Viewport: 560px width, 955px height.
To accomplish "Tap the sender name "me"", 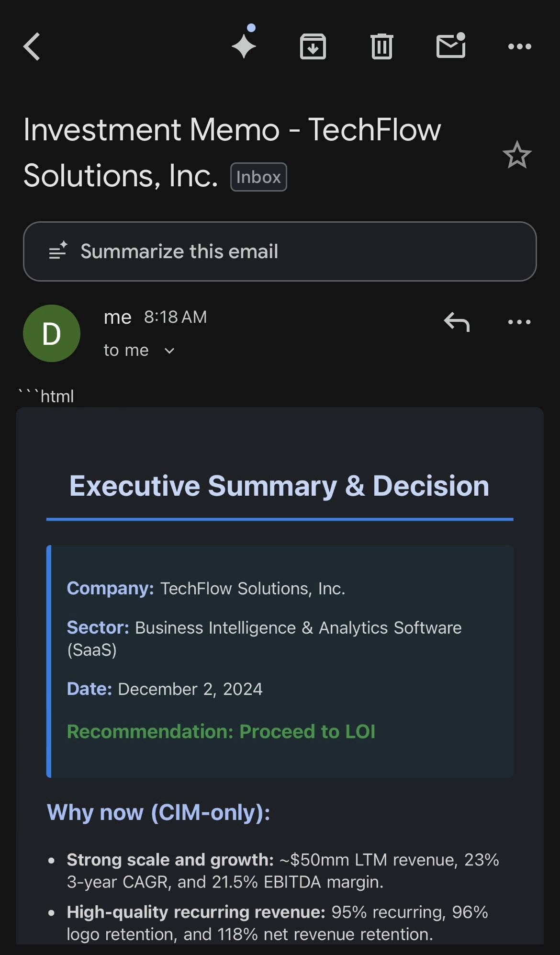I will [117, 317].
